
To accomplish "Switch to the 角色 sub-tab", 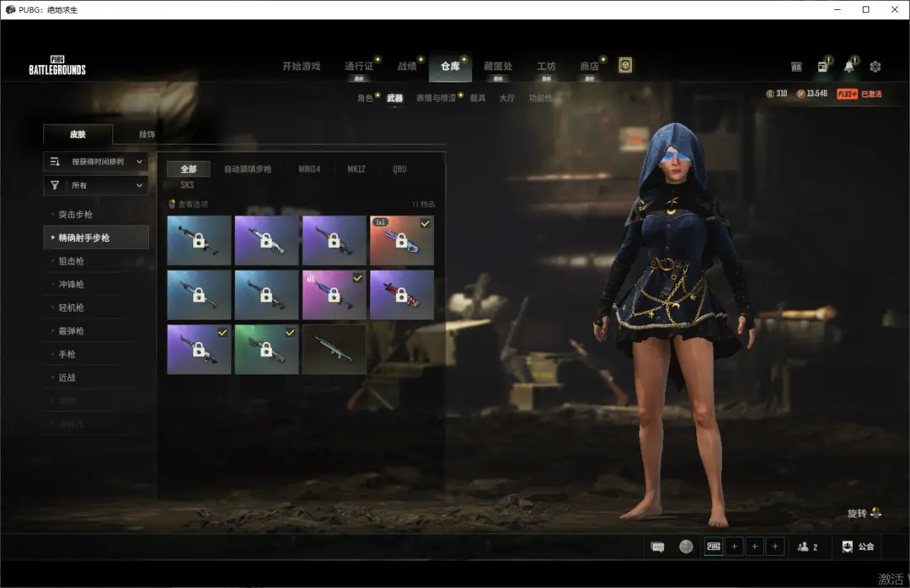I will pos(365,98).
